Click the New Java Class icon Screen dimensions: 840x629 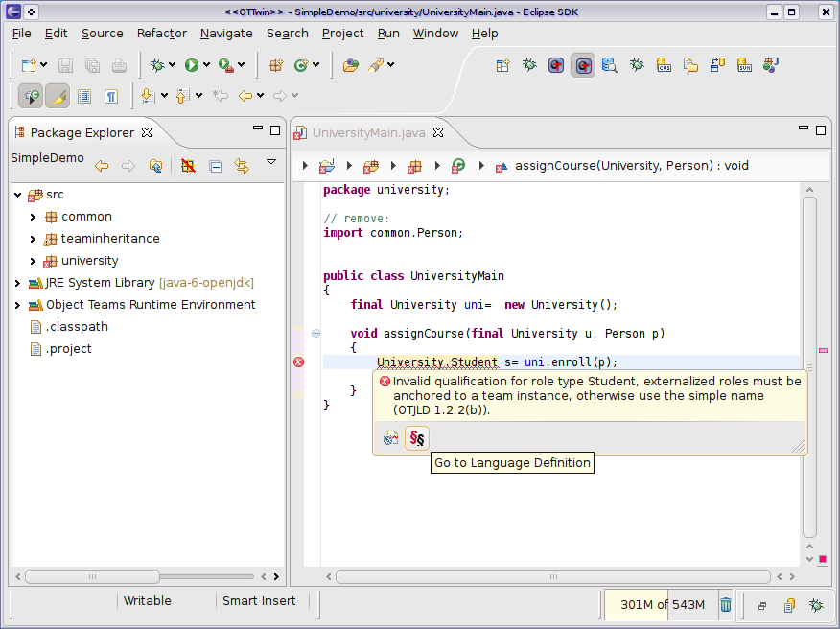click(300, 65)
